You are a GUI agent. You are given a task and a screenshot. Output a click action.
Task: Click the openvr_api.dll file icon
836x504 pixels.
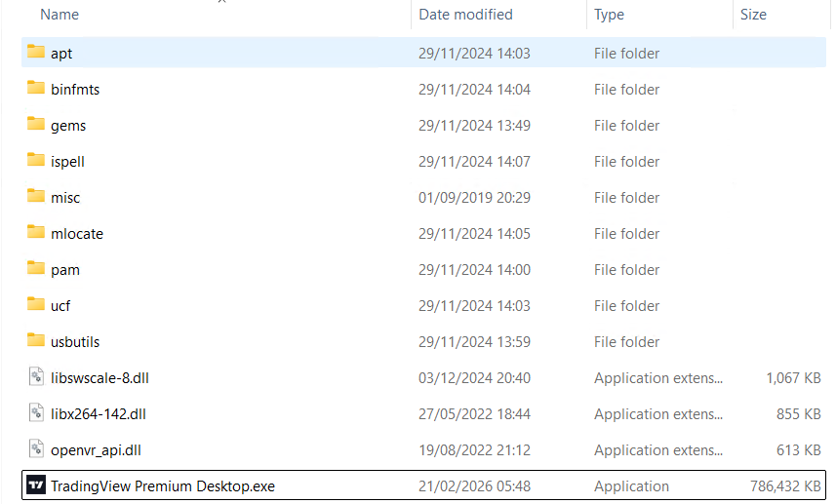tap(36, 449)
